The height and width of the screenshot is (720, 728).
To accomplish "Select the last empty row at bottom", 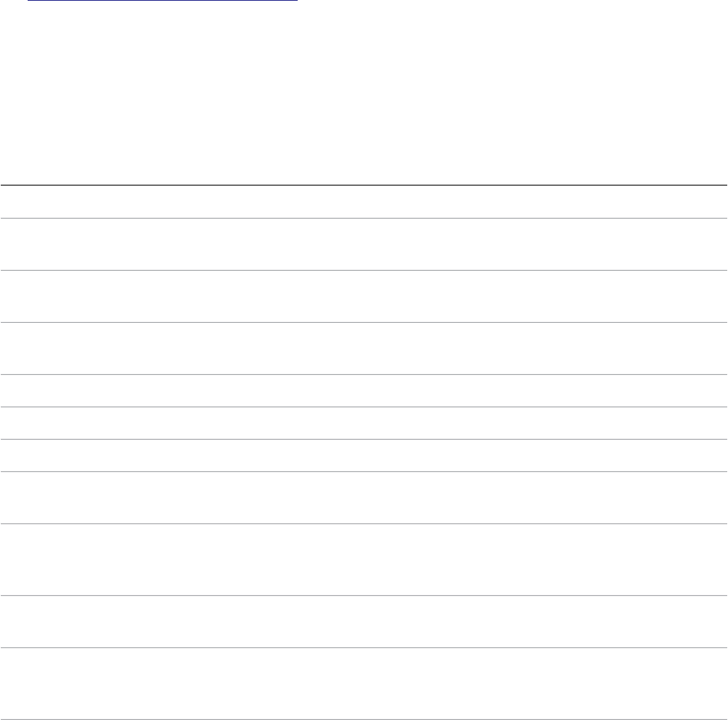I will click(x=364, y=684).
